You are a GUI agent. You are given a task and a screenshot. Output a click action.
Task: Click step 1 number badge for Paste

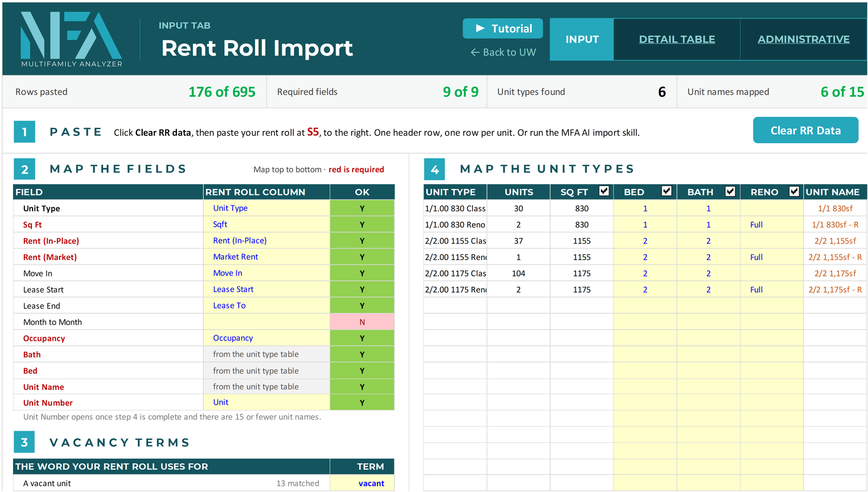(24, 131)
